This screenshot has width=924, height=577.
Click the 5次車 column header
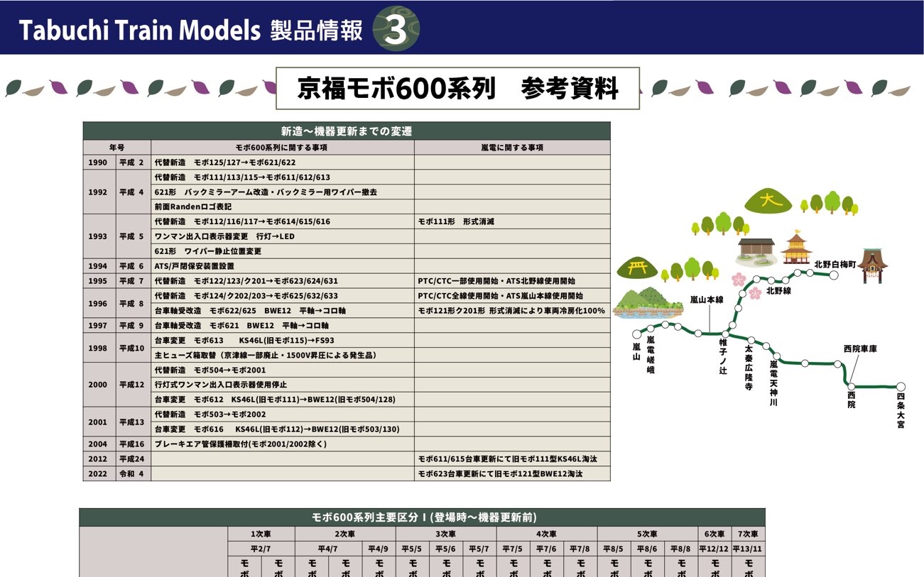[648, 534]
